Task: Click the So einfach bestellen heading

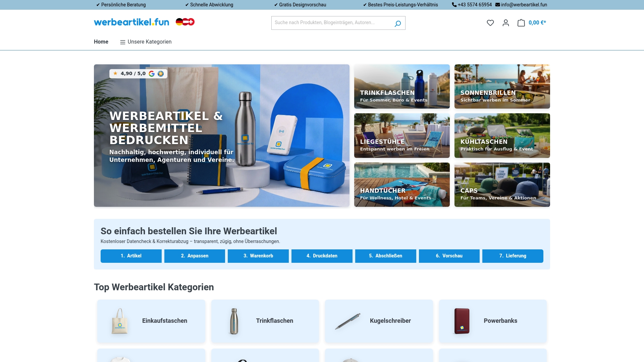Action: pyautogui.click(x=189, y=231)
